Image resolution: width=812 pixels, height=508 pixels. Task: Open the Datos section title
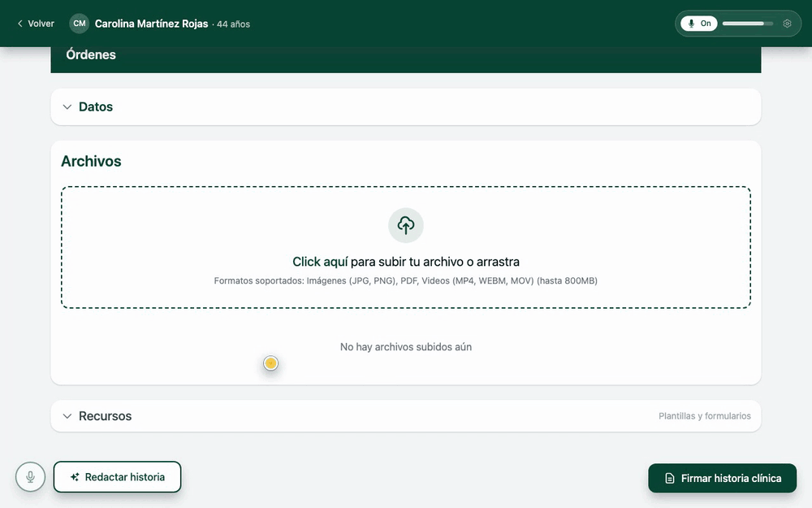pyautogui.click(x=96, y=106)
